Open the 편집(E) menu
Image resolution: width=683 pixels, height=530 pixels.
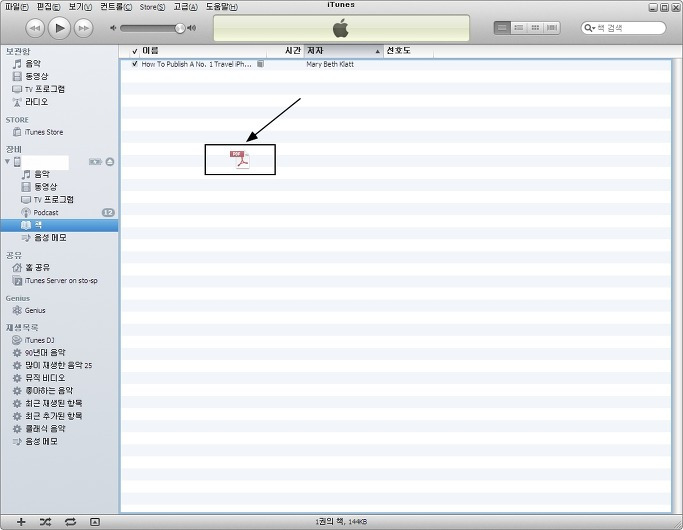click(48, 7)
